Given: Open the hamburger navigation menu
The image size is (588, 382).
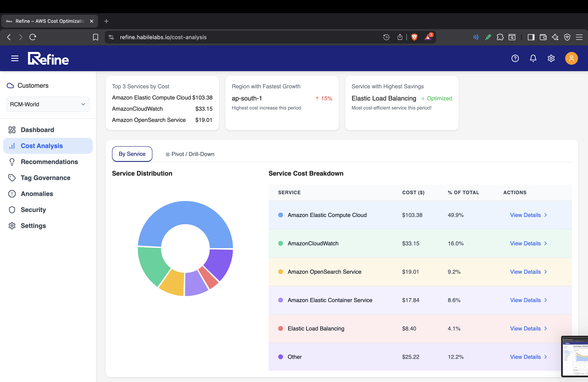Looking at the screenshot, I should (15, 59).
